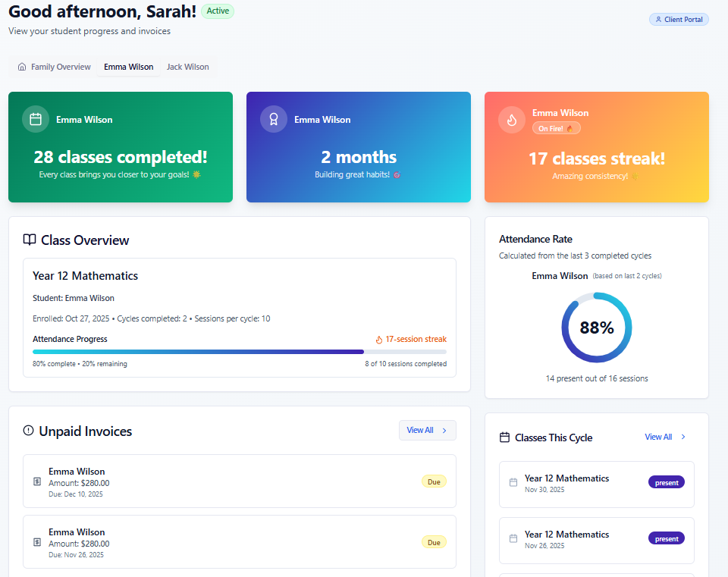Viewport: 728px width, 577px height.
Task: Open the Family Overview tab
Action: (x=60, y=67)
